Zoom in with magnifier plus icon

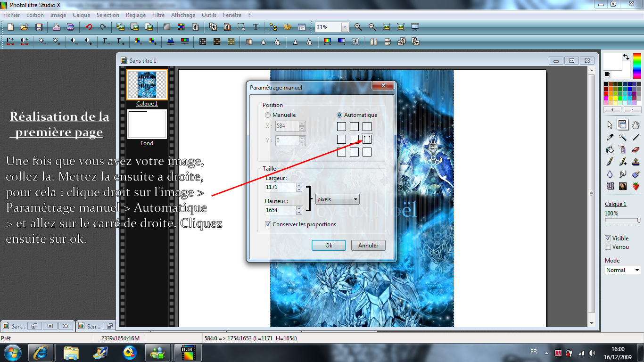[358, 27]
